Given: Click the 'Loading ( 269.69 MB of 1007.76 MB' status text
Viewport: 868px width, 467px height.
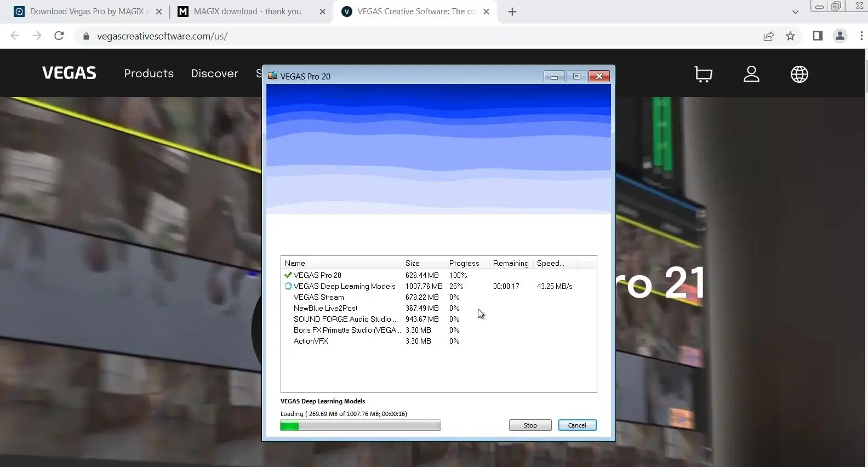Looking at the screenshot, I should coord(344,414).
